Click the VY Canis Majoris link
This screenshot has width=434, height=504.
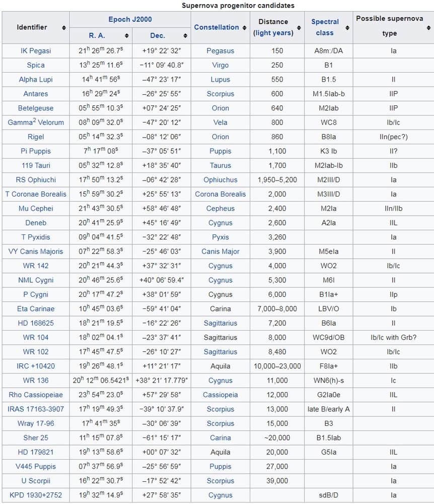pyautogui.click(x=36, y=251)
